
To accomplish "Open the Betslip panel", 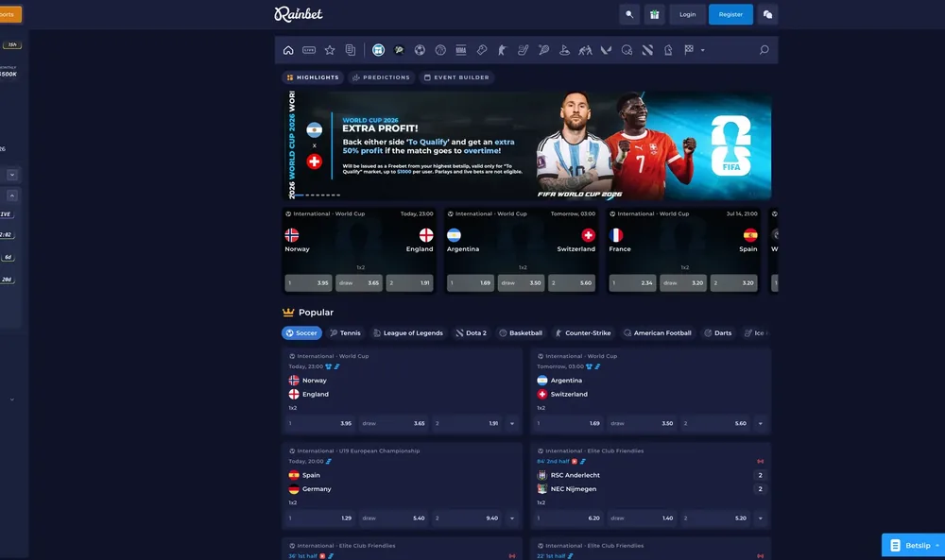I will [913, 546].
